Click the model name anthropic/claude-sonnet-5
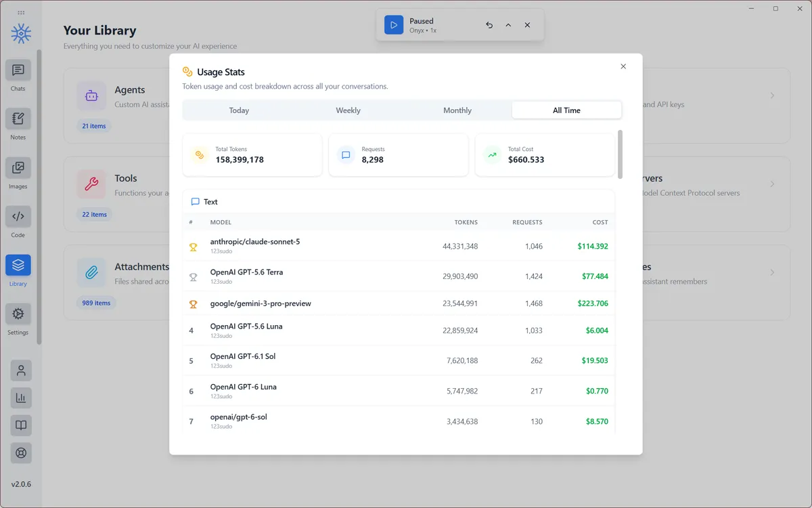Viewport: 812px width, 508px height. (255, 242)
